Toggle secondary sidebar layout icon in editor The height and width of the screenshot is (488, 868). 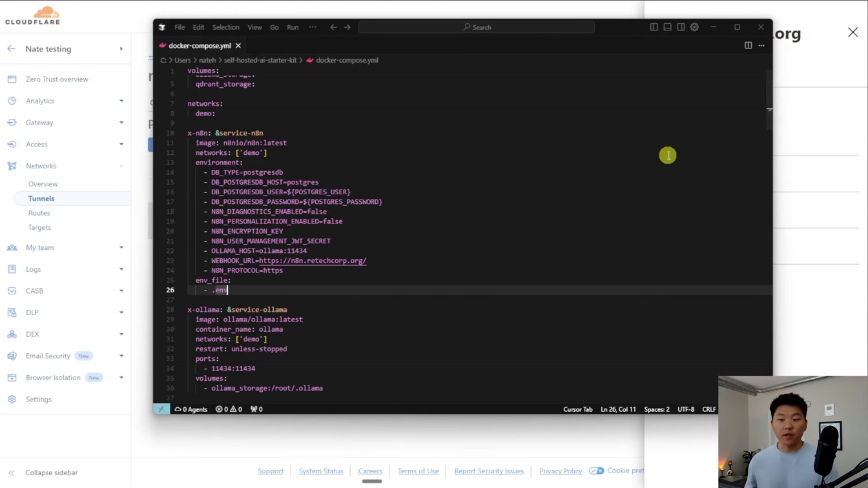(x=681, y=27)
